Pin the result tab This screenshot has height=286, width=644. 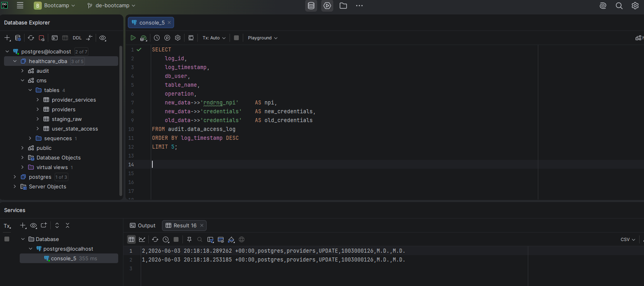(x=189, y=239)
